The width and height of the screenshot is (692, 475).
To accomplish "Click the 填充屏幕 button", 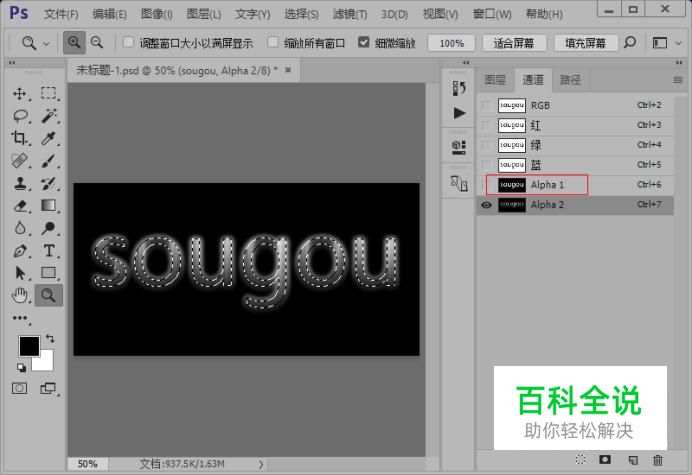I will tap(585, 43).
